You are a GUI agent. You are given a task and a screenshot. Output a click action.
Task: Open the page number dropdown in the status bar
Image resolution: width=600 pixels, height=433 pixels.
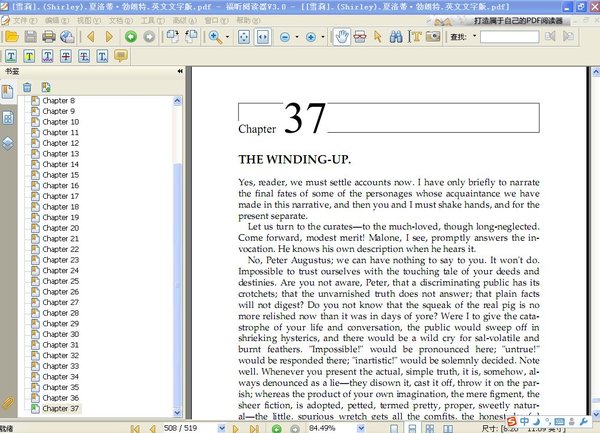222,428
